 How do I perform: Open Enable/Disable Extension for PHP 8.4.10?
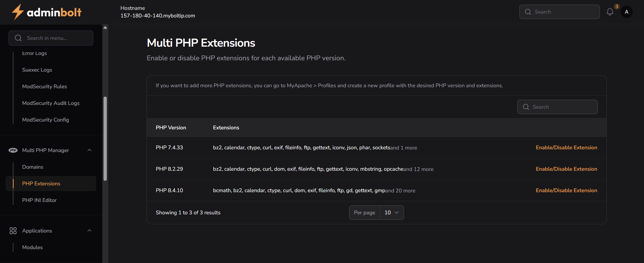tap(566, 190)
